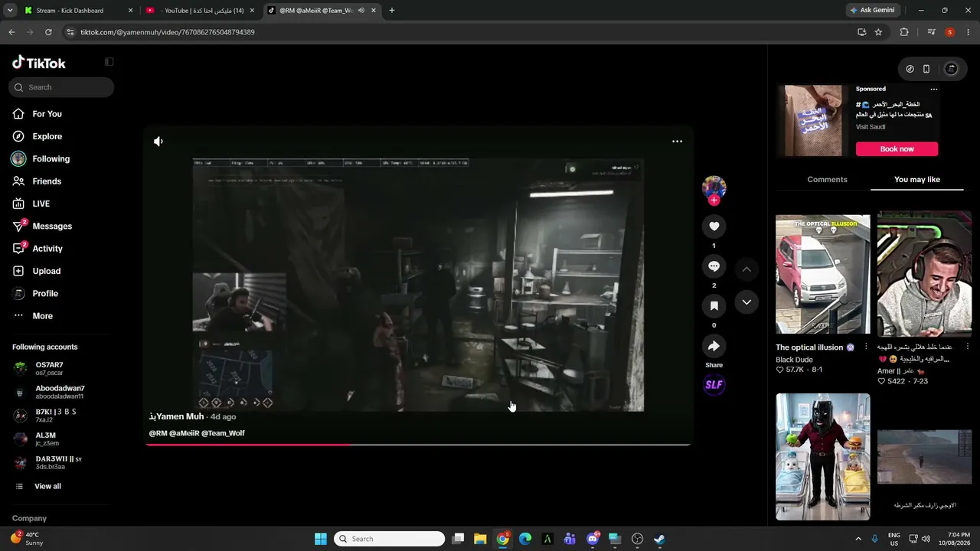Show hidden system tray icons
980x551 pixels.
(857, 539)
